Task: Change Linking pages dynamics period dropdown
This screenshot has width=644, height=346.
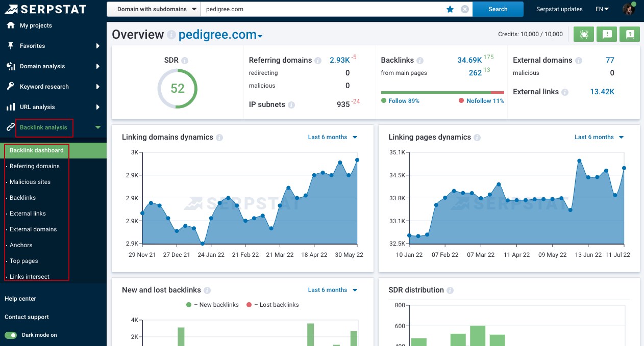Action: point(599,137)
